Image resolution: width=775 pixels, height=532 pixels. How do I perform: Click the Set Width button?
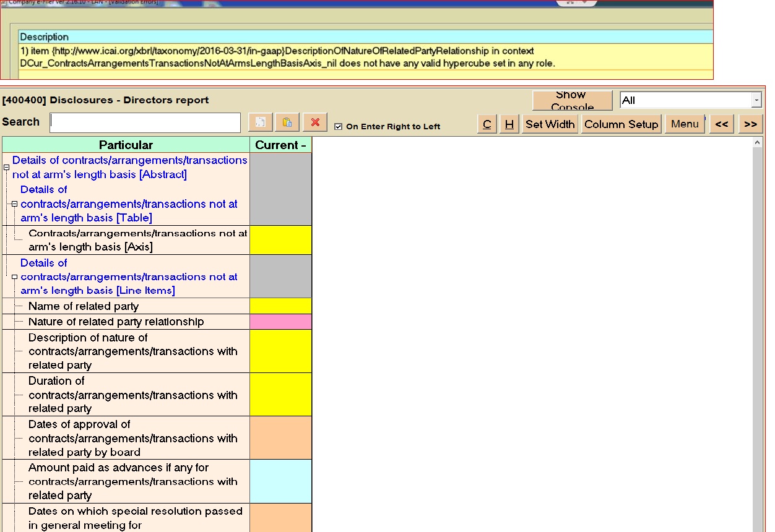click(x=550, y=124)
